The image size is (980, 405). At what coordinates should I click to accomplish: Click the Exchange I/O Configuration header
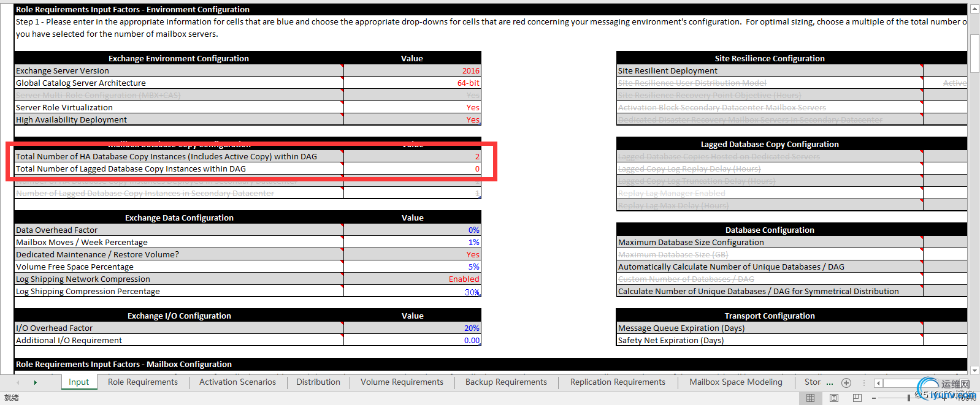tap(179, 316)
